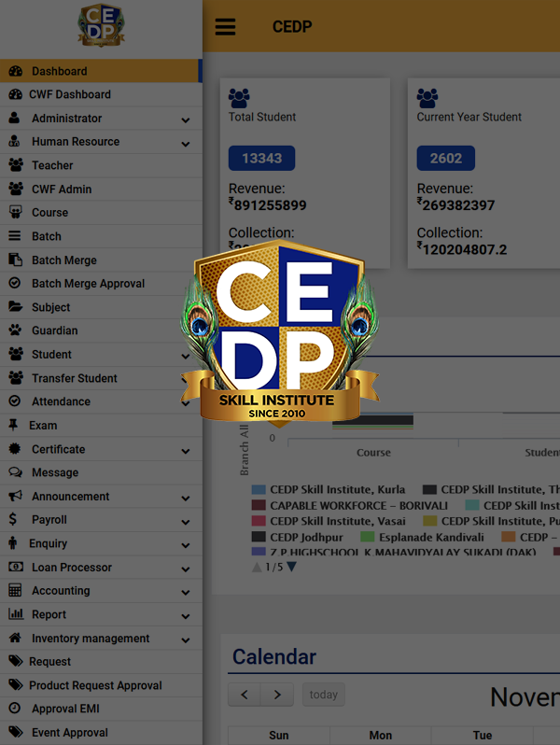Expand the Announcement submenu chevron

click(x=186, y=499)
